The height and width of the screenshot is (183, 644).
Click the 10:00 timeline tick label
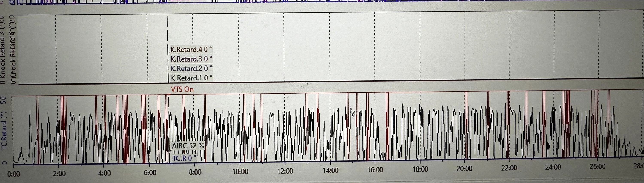(x=240, y=172)
